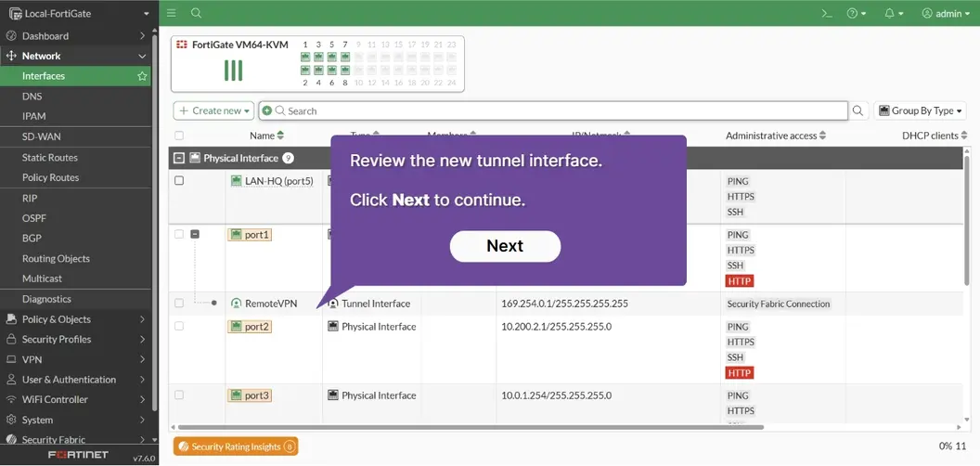Click RemoteVPN IP 169.254.0.1/255.255.255.255
The height and width of the screenshot is (466, 980).
coord(564,304)
